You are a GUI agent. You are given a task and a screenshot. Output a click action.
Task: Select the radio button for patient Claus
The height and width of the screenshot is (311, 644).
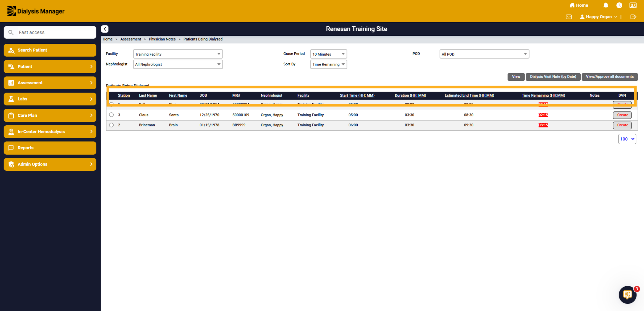point(111,115)
